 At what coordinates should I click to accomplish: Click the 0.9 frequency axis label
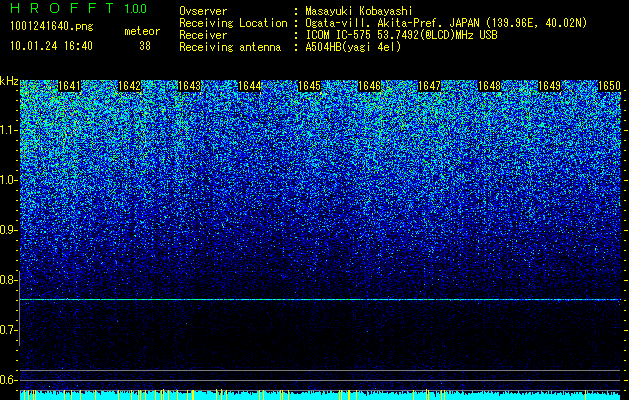pyautogui.click(x=9, y=230)
